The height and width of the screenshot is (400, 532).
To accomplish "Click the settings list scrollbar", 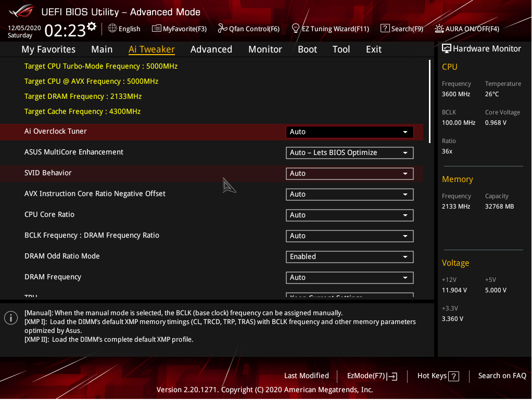I will (x=429, y=101).
